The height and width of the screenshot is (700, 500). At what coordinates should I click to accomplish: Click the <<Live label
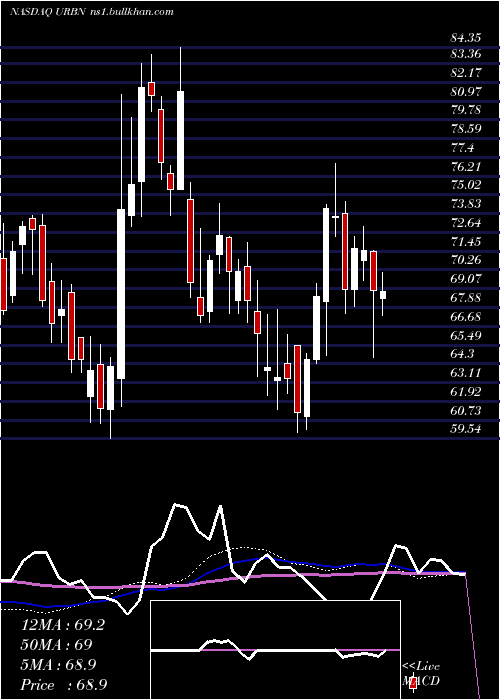[x=421, y=667]
